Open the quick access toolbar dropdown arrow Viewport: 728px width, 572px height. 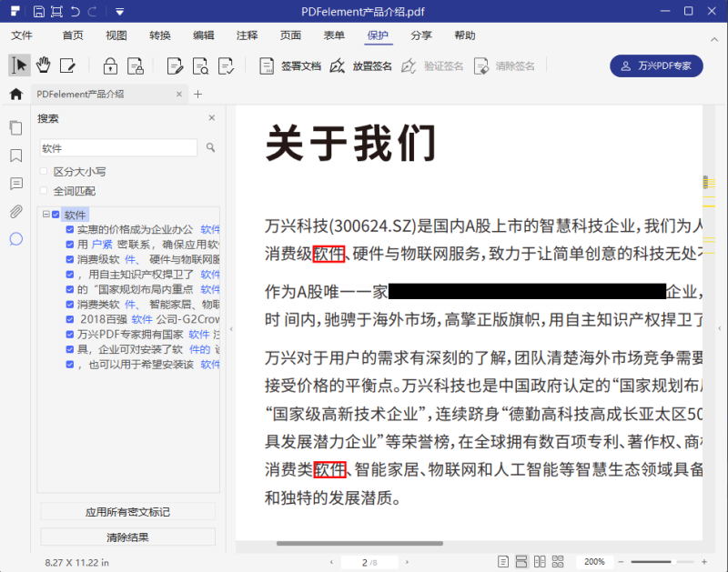pos(119,12)
